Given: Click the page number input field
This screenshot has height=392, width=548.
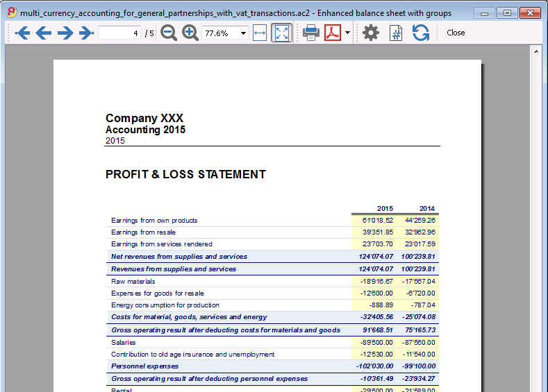Looking at the screenshot, I should click(x=119, y=33).
